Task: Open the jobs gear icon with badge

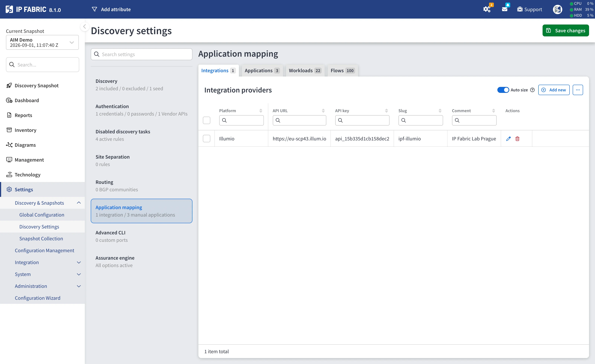Action: tap(487, 9)
